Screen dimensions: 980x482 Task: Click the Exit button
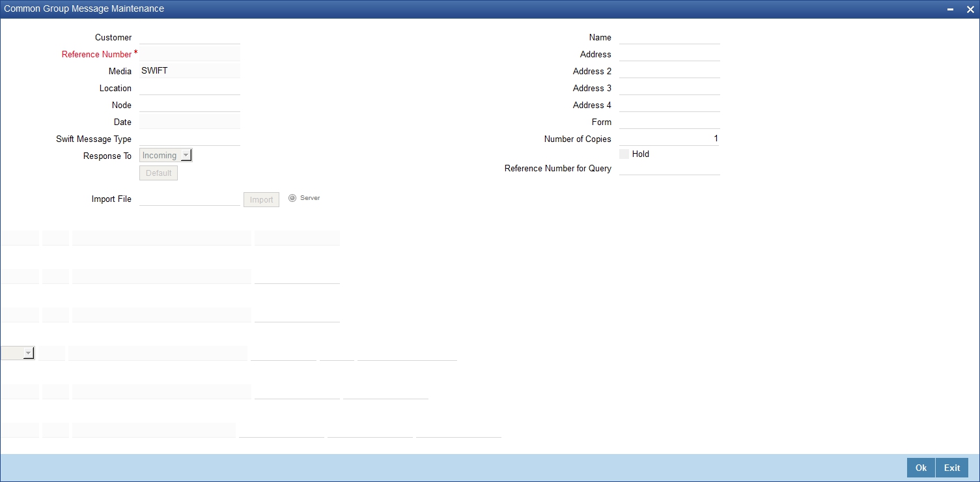pos(952,468)
